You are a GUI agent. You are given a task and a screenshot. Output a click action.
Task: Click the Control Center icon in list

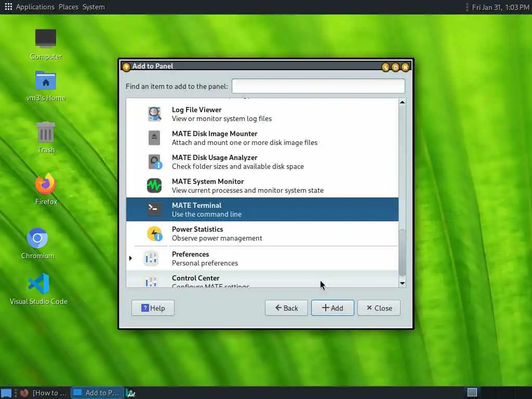(151, 281)
